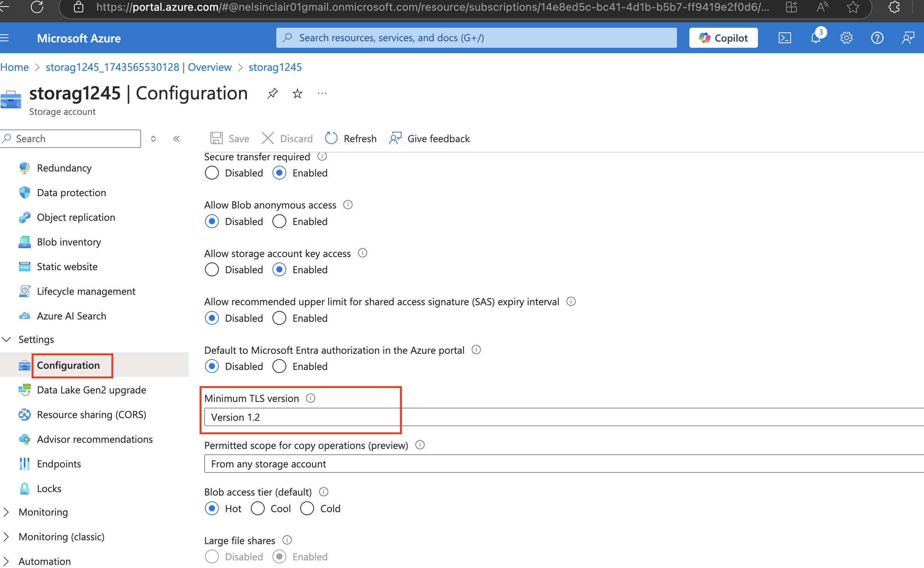The height and width of the screenshot is (568, 924).
Task: Open Lifecycle management in sidebar
Action: [86, 291]
